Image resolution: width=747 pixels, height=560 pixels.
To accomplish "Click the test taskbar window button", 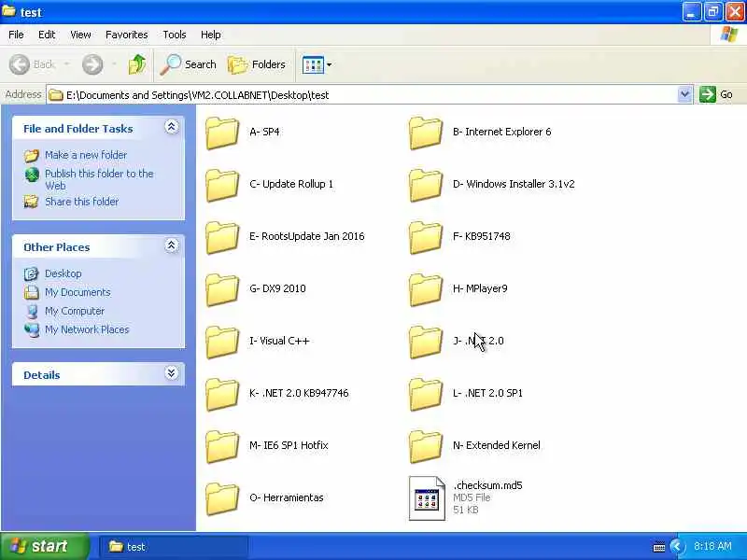I will point(174,547).
